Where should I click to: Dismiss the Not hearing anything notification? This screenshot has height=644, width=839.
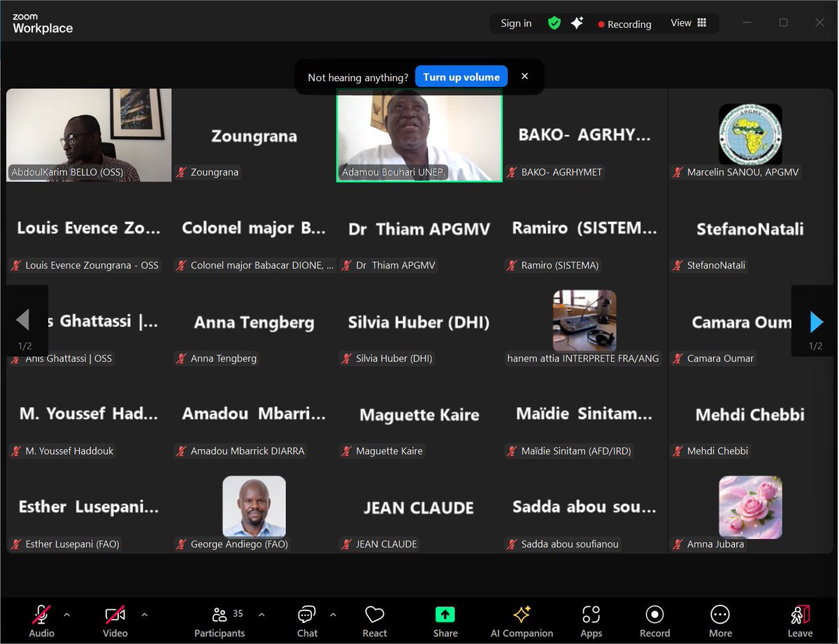(524, 76)
